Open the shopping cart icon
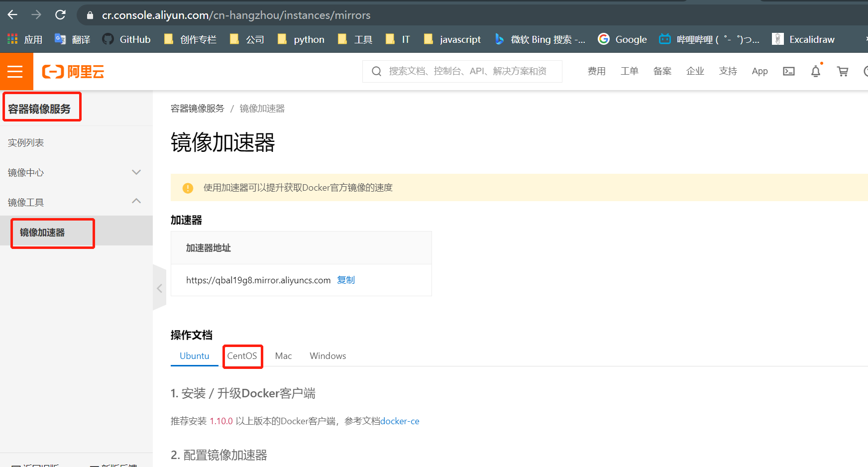This screenshot has width=868, height=467. click(842, 71)
